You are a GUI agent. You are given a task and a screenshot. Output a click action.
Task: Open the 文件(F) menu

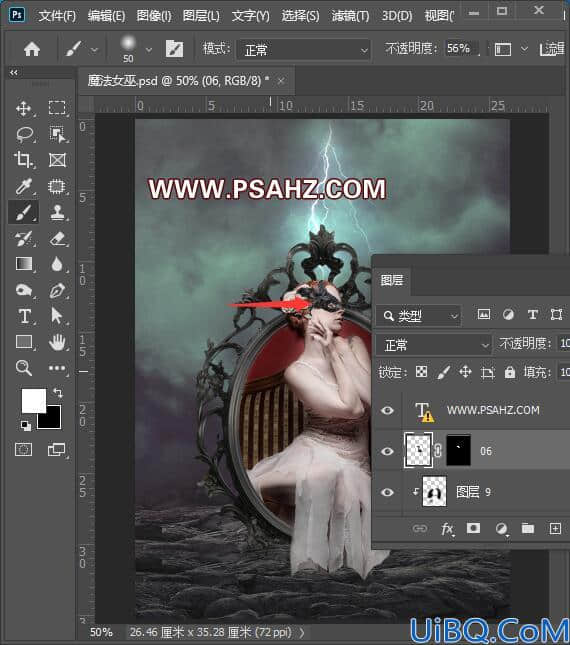[57, 16]
